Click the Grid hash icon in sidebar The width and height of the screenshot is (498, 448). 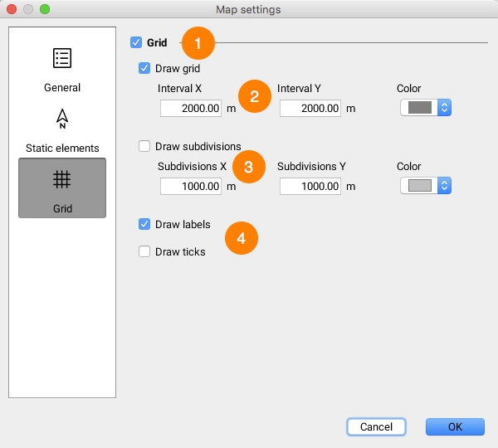click(62, 179)
